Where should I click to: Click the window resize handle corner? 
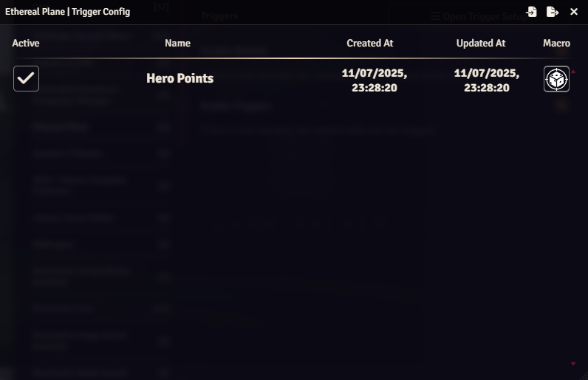[584, 376]
